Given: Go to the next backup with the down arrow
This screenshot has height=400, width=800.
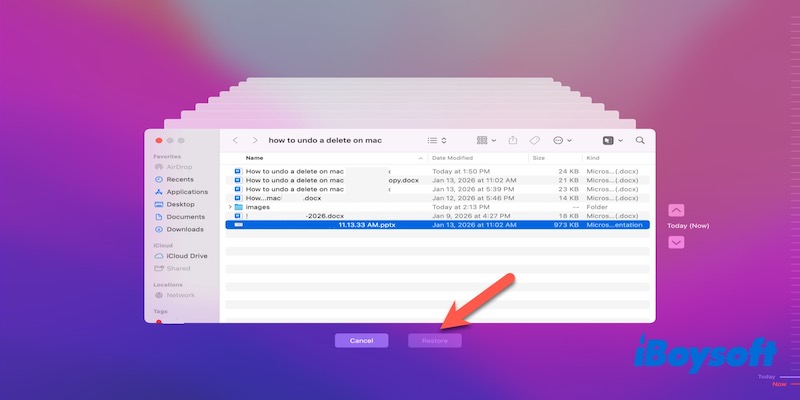Looking at the screenshot, I should pos(676,242).
